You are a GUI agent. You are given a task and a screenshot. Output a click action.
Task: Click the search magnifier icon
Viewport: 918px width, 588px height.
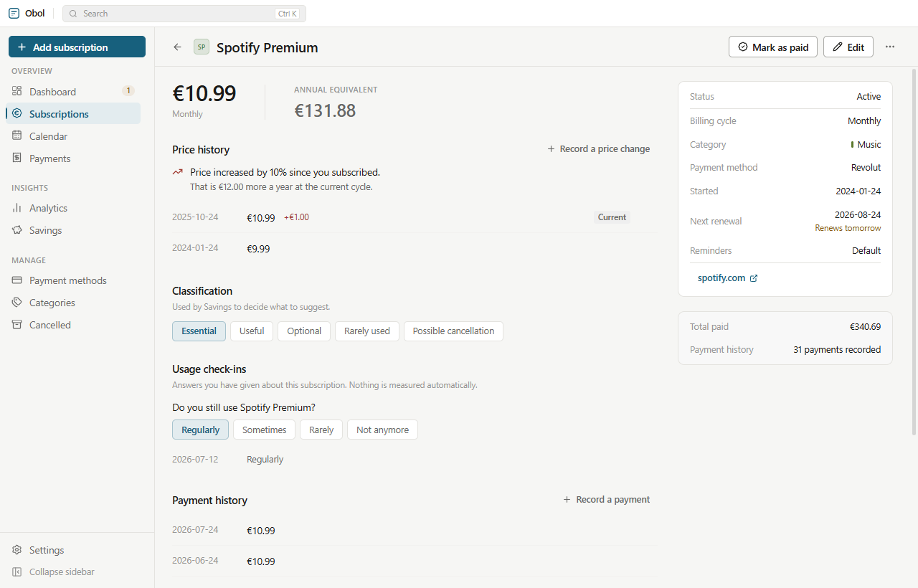[x=73, y=14]
